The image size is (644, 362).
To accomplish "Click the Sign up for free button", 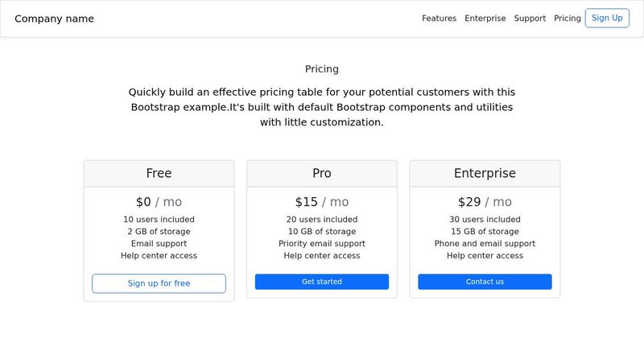I will (x=159, y=283).
